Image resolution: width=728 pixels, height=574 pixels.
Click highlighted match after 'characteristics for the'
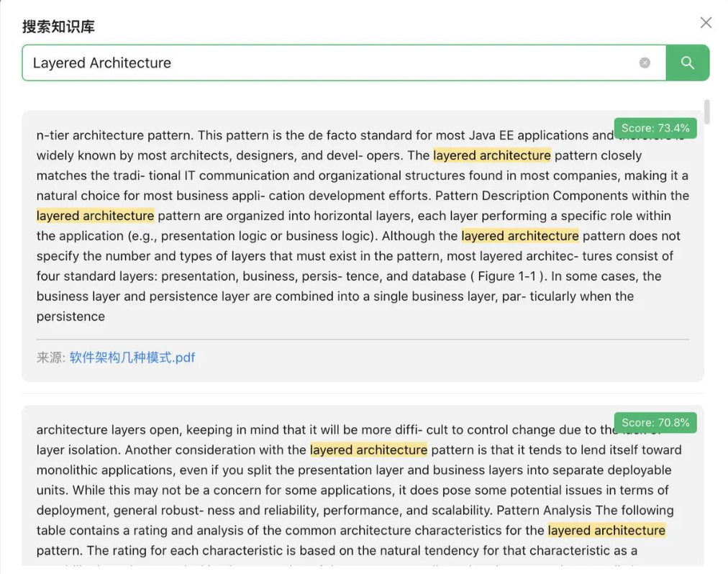[606, 531]
